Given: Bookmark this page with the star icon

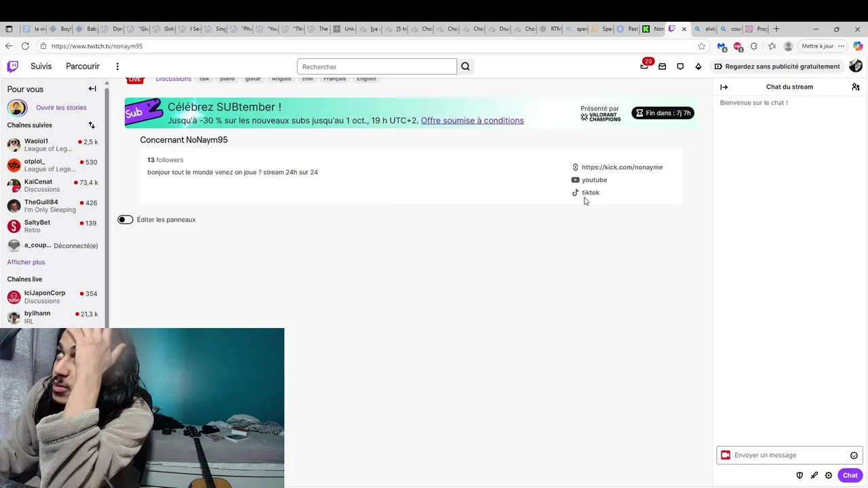Looking at the screenshot, I should coord(702,46).
